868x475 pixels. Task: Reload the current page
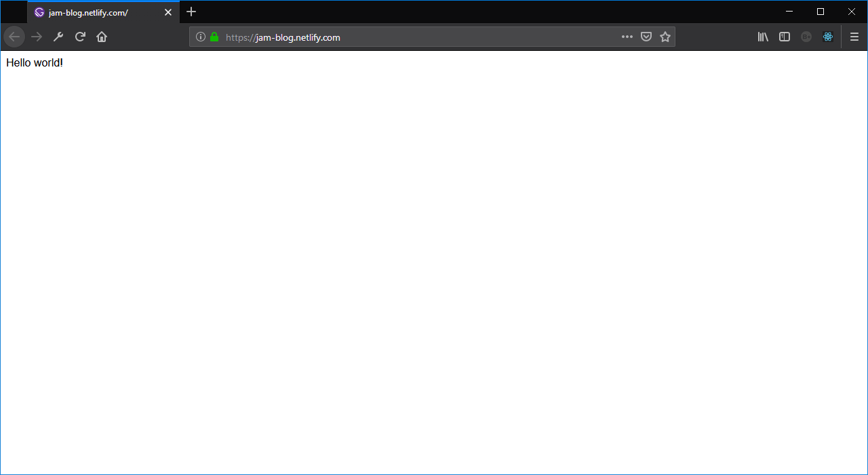(80, 37)
